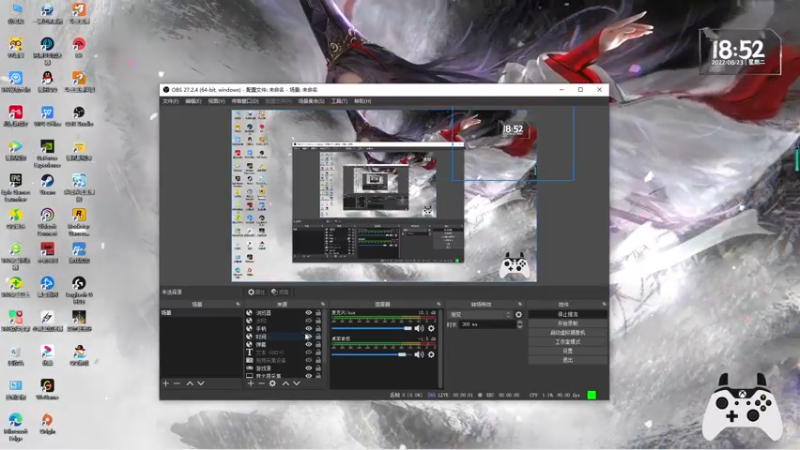Open the QQ penguin desktop icon
This screenshot has height=450, width=800.
coord(47,82)
